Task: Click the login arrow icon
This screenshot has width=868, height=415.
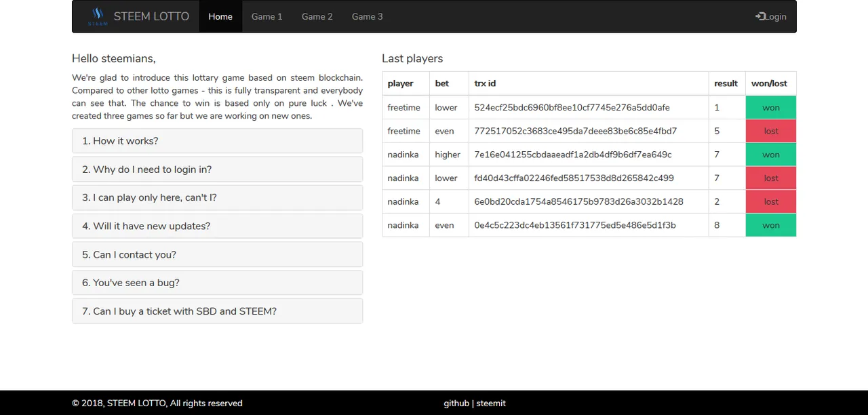Action: coord(759,16)
